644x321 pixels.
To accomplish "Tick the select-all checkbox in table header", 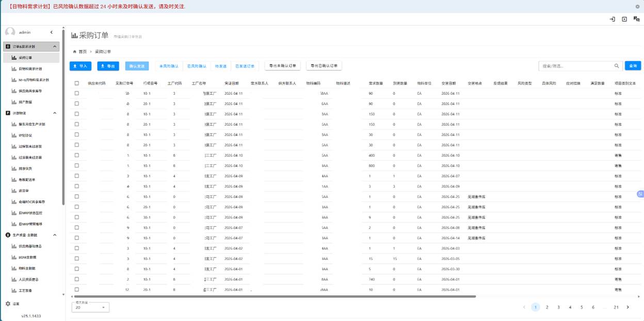I will [77, 83].
